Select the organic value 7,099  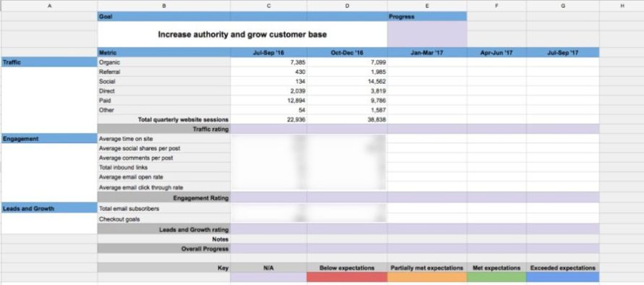tap(347, 62)
